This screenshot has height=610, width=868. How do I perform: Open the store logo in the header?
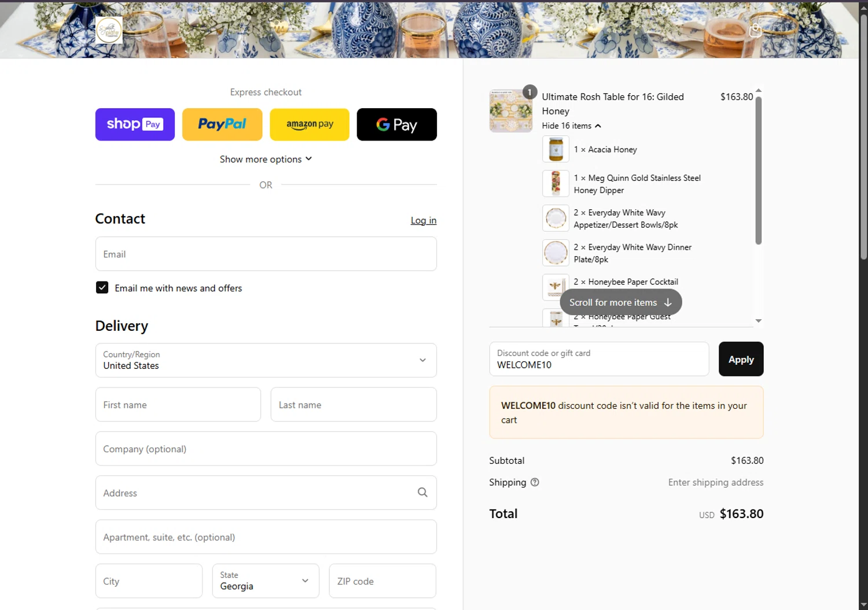click(109, 29)
